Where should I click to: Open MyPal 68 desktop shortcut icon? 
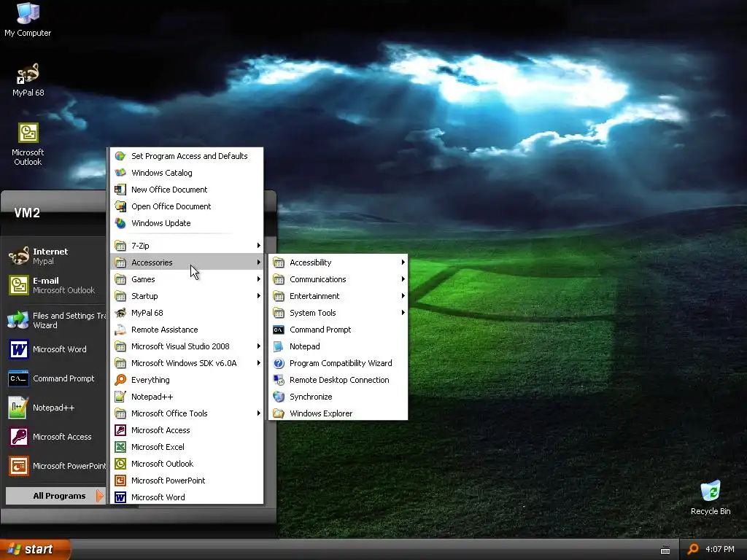[x=28, y=80]
